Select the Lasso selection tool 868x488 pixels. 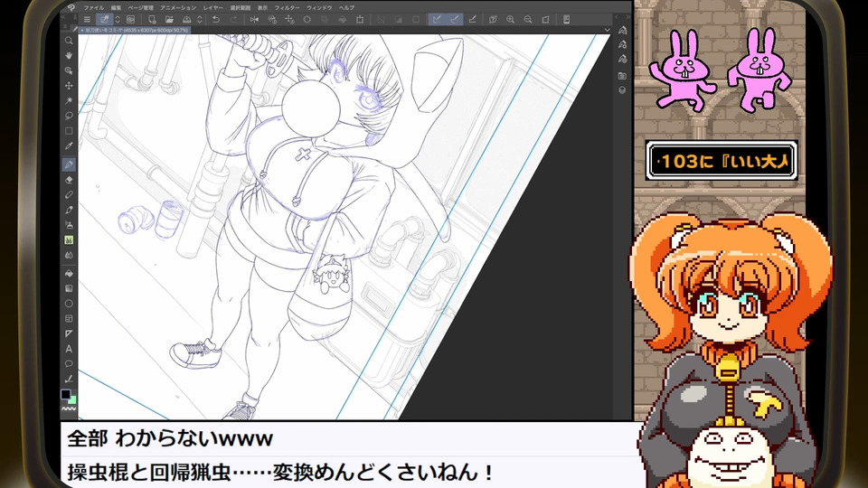69,116
